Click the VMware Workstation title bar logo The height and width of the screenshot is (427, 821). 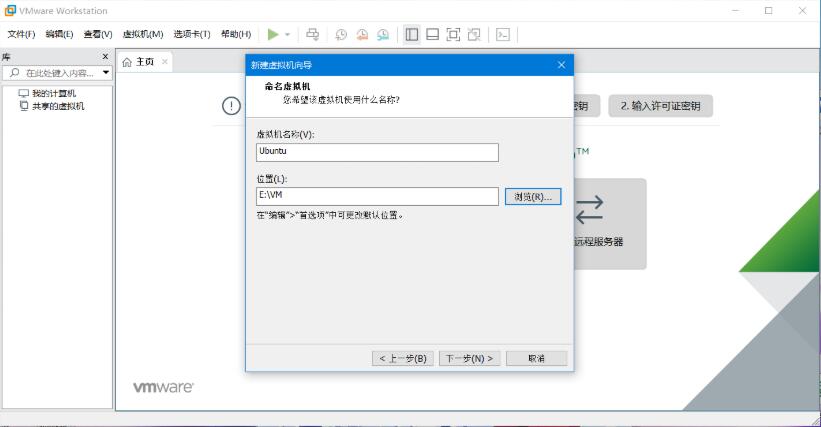pyautogui.click(x=10, y=10)
